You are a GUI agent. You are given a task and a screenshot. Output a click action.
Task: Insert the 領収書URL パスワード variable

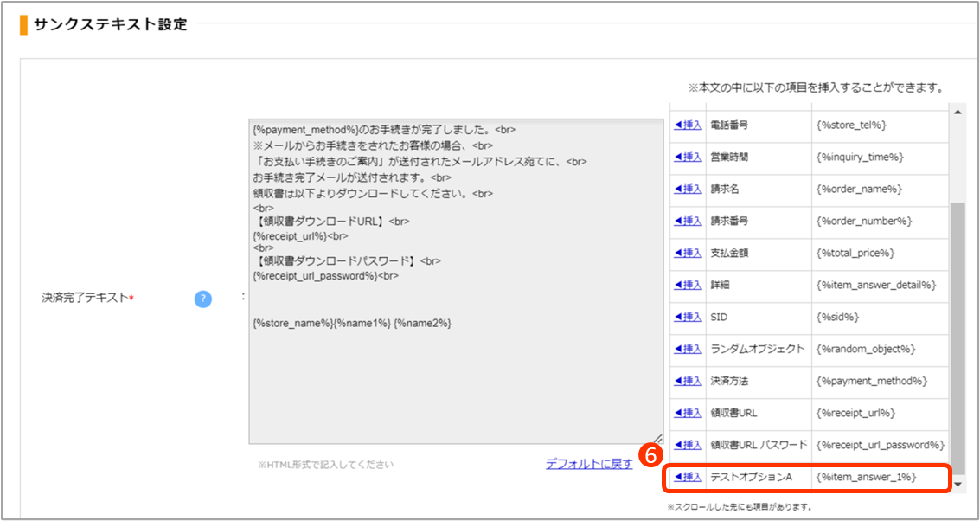[688, 446]
